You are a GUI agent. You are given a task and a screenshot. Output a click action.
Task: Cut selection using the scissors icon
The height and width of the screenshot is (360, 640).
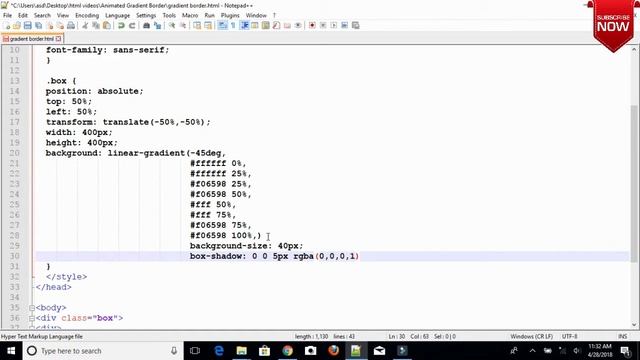(85, 25)
